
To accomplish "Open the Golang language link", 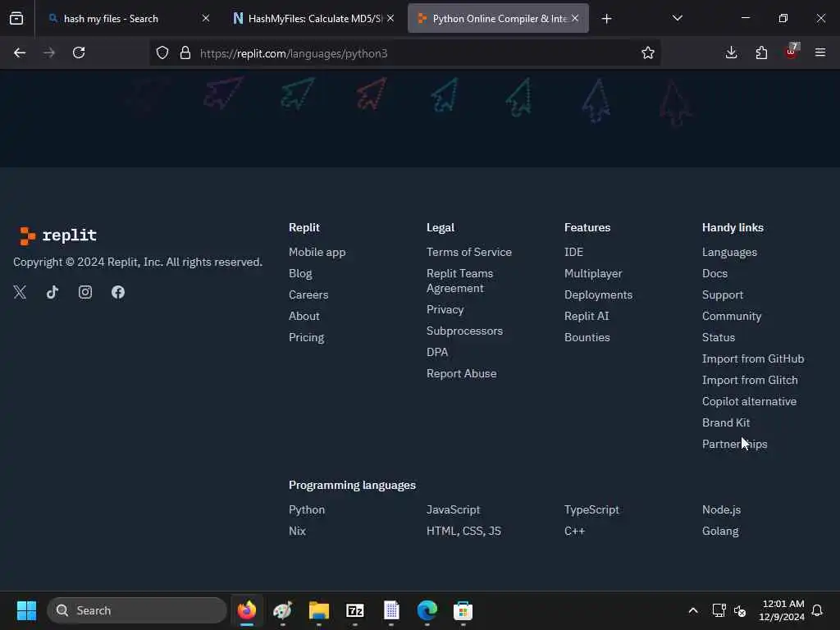I will 720,531.
